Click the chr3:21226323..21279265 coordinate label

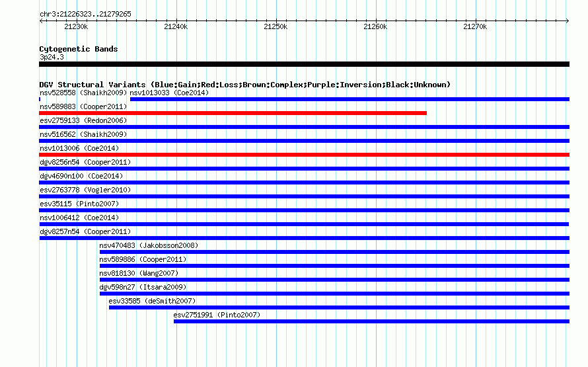pyautogui.click(x=85, y=15)
